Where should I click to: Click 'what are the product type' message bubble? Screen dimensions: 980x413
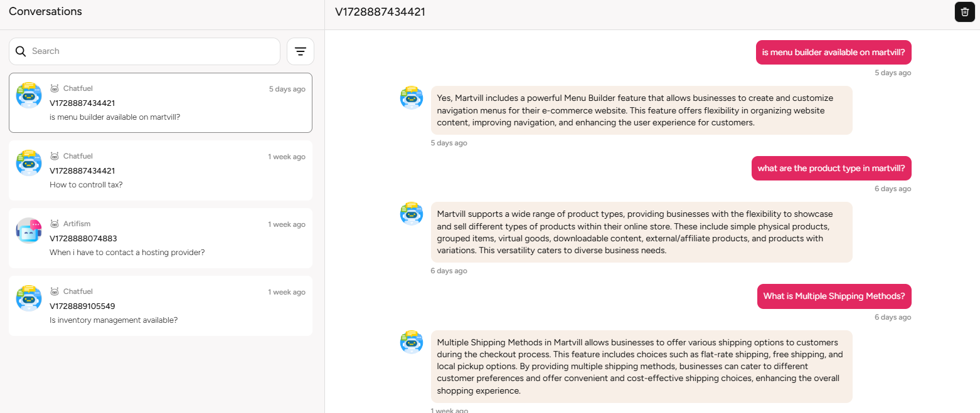[x=831, y=169]
